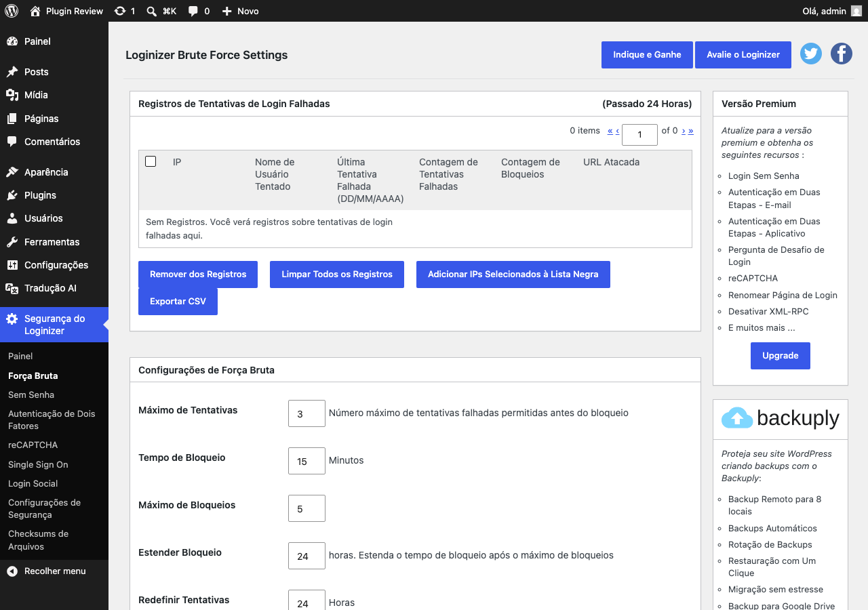This screenshot has height=610, width=868.
Task: Click the admin avatar picture
Action: point(856,11)
